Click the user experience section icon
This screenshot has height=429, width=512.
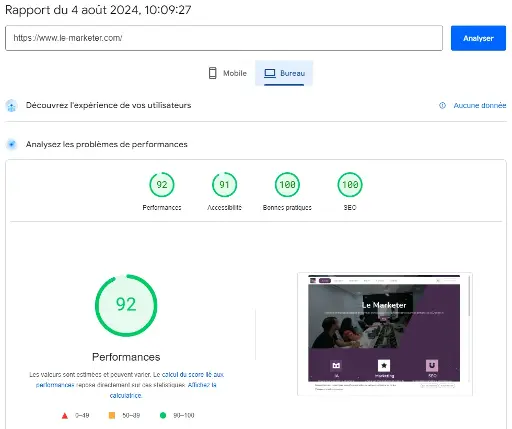coord(12,106)
